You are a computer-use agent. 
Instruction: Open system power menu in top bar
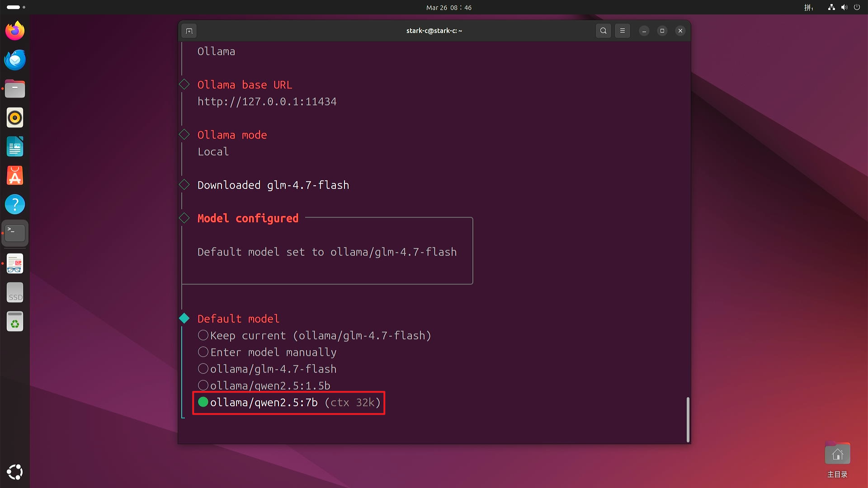point(857,7)
